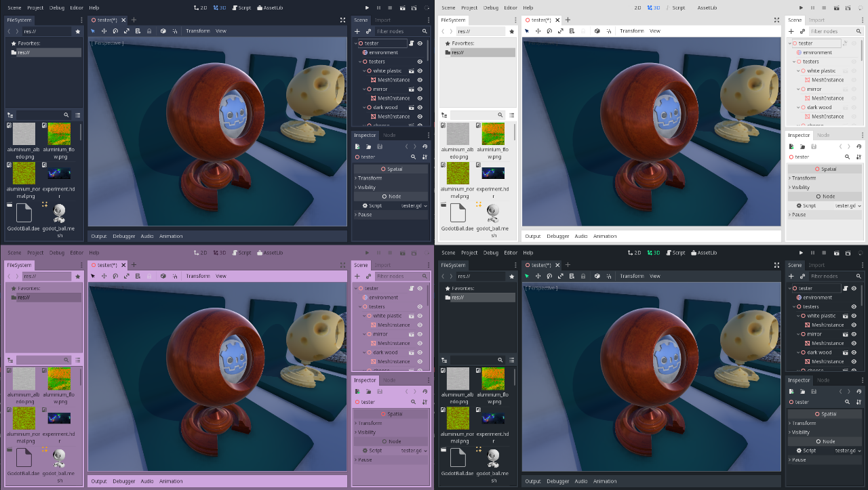
Task: Switch to 2D workspace in dark blue editor
Action: click(x=199, y=7)
